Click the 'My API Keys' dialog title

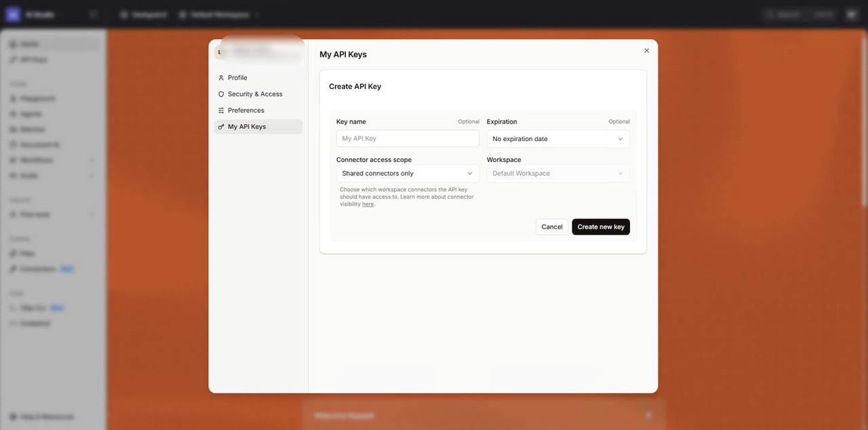(343, 54)
